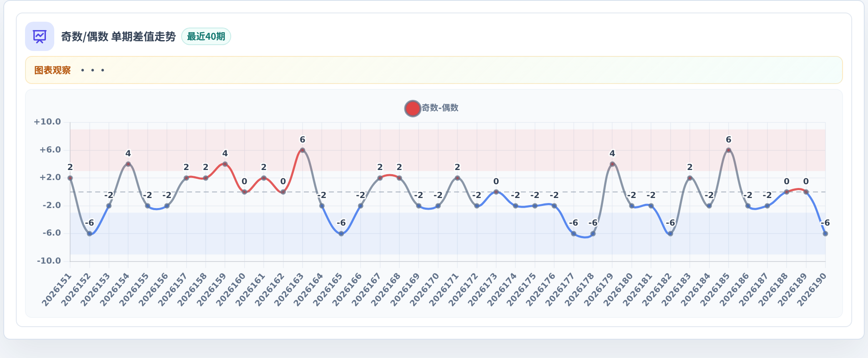Select the 最近40期 badge
This screenshot has width=868, height=358.
(x=206, y=36)
